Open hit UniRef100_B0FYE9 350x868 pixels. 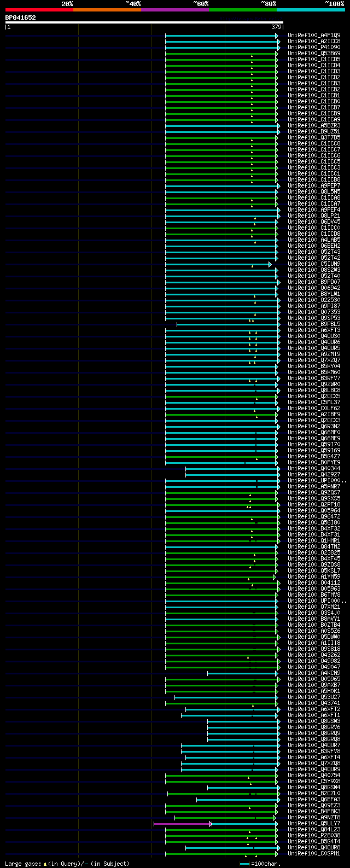pos(314,462)
